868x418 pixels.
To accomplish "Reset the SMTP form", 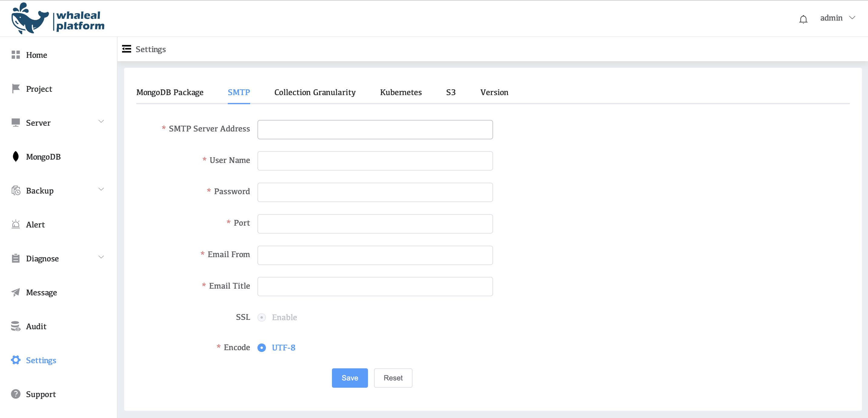I will (x=393, y=378).
